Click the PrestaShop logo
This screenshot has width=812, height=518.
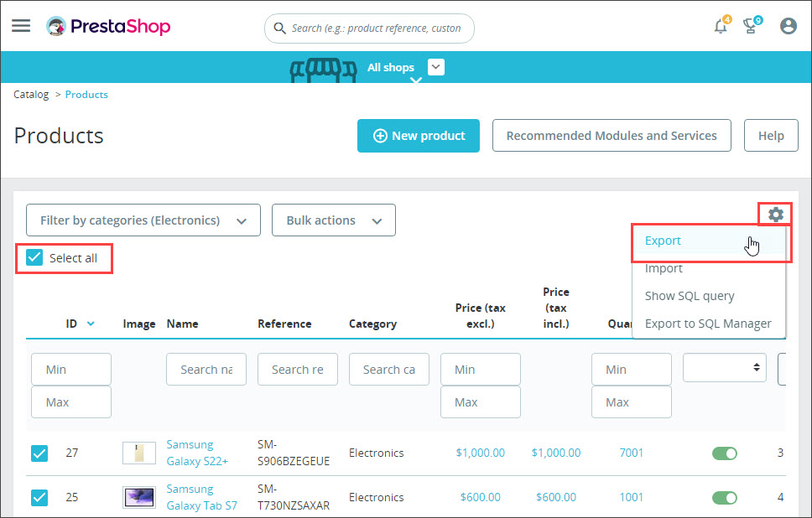tap(108, 26)
